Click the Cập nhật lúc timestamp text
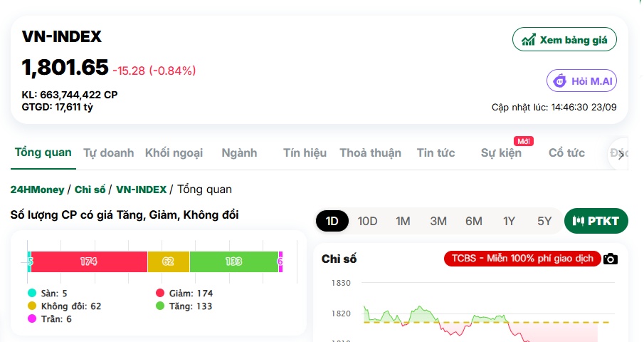Image resolution: width=644 pixels, height=342 pixels. click(x=554, y=108)
